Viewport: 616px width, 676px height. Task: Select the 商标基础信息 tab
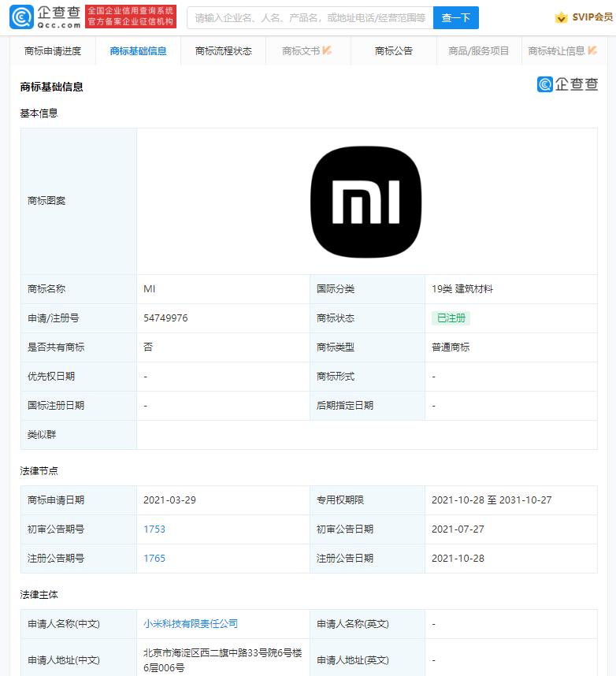138,51
